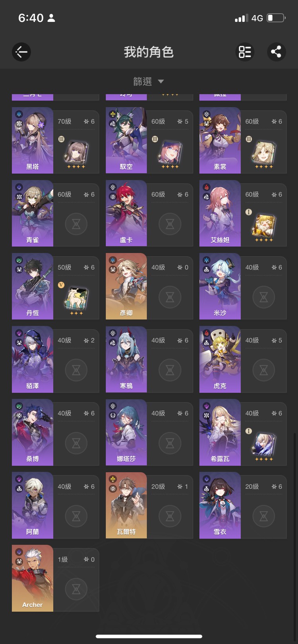Open 馭空 character portrait
Image resolution: width=298 pixels, height=644 pixels.
click(x=126, y=140)
